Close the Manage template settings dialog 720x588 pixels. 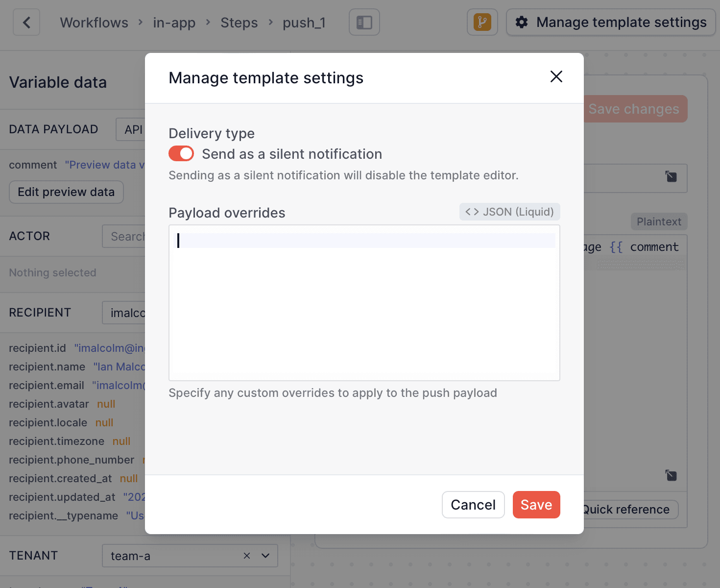(556, 77)
